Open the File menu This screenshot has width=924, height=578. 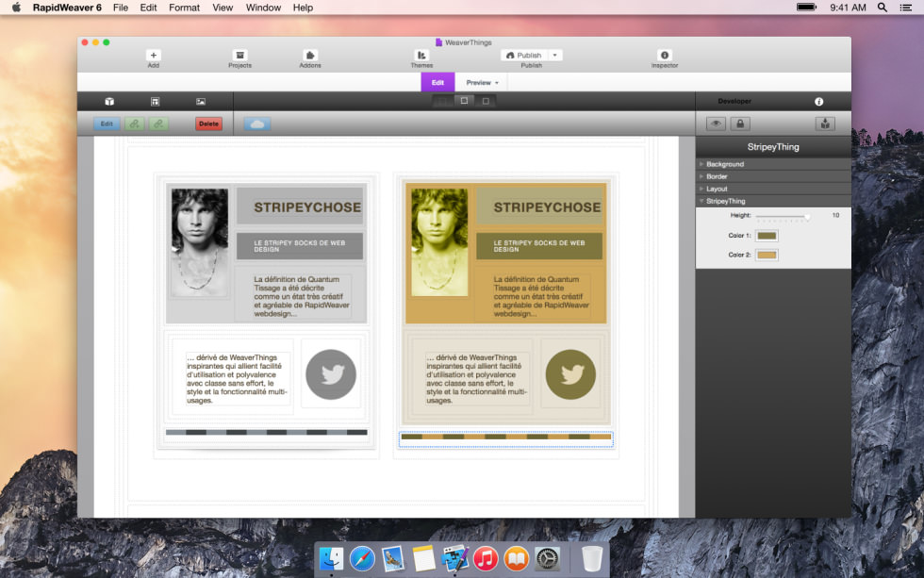point(121,8)
